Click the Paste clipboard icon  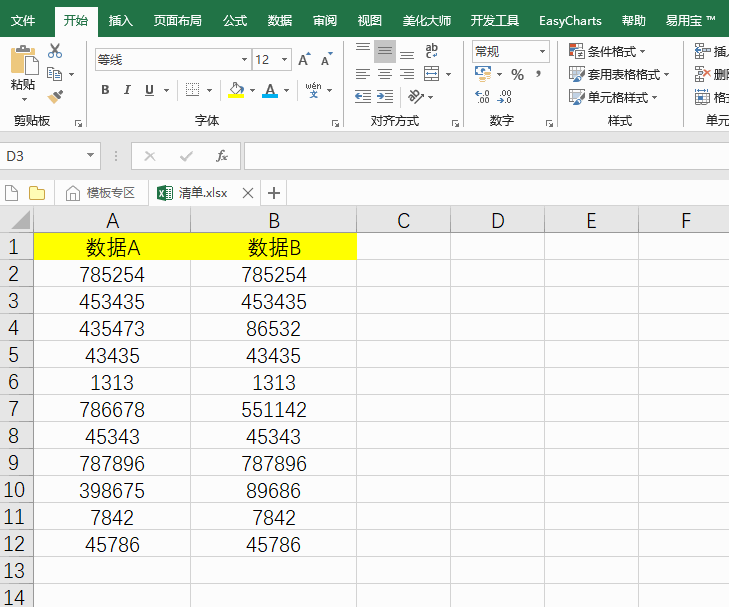(22, 62)
